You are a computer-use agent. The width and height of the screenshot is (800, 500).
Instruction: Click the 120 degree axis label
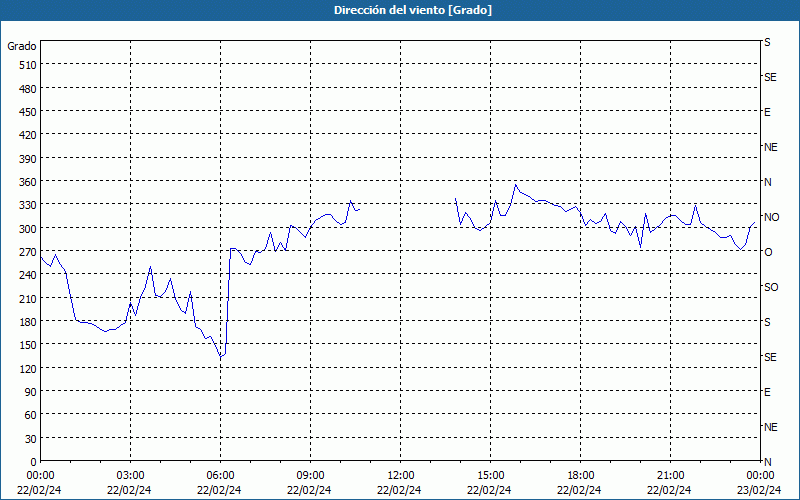[28, 369]
